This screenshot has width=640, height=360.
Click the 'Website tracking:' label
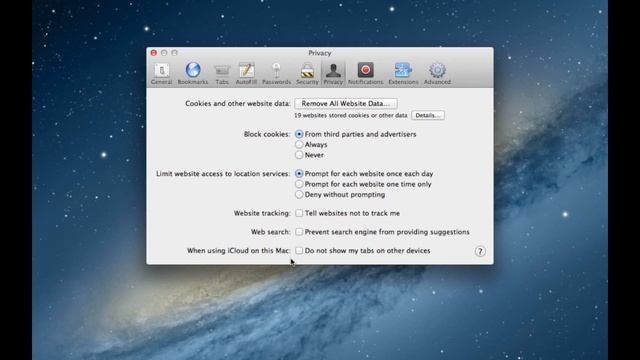pos(262,213)
